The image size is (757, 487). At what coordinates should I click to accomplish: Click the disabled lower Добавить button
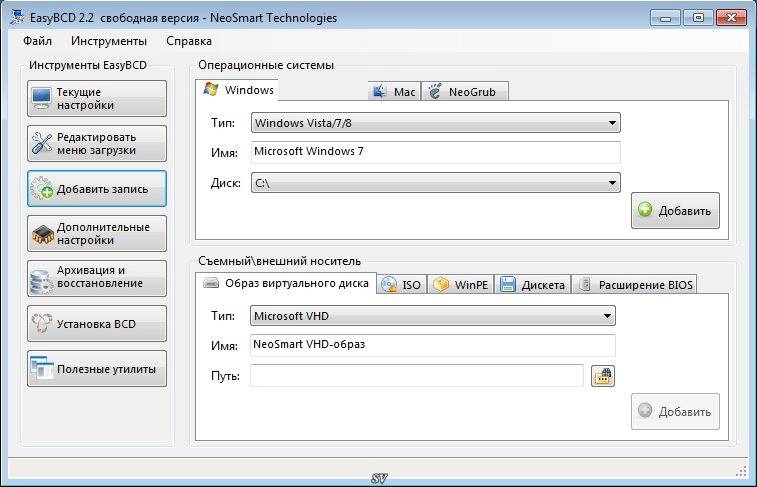click(x=675, y=411)
